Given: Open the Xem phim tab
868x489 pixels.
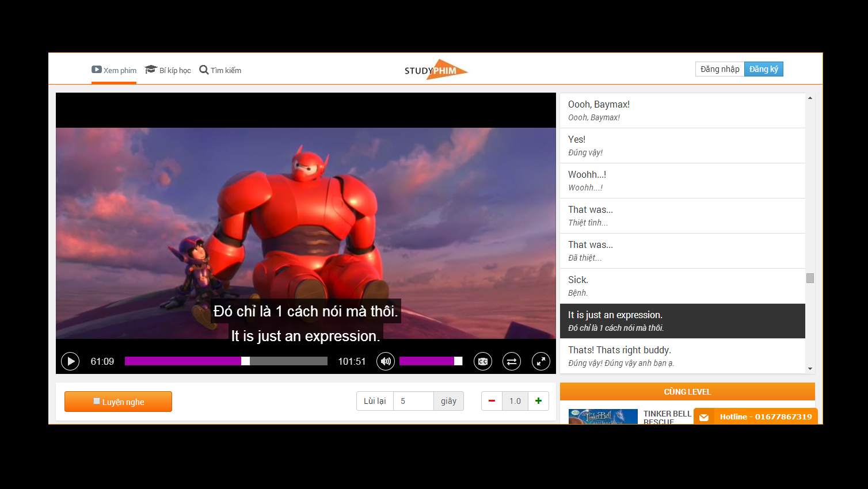Looking at the screenshot, I should [114, 70].
